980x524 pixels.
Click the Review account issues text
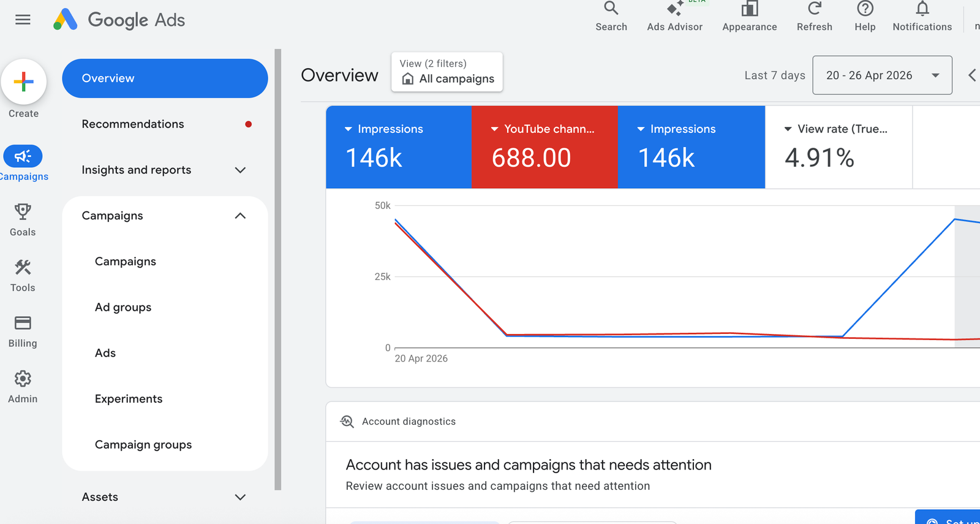(x=498, y=486)
